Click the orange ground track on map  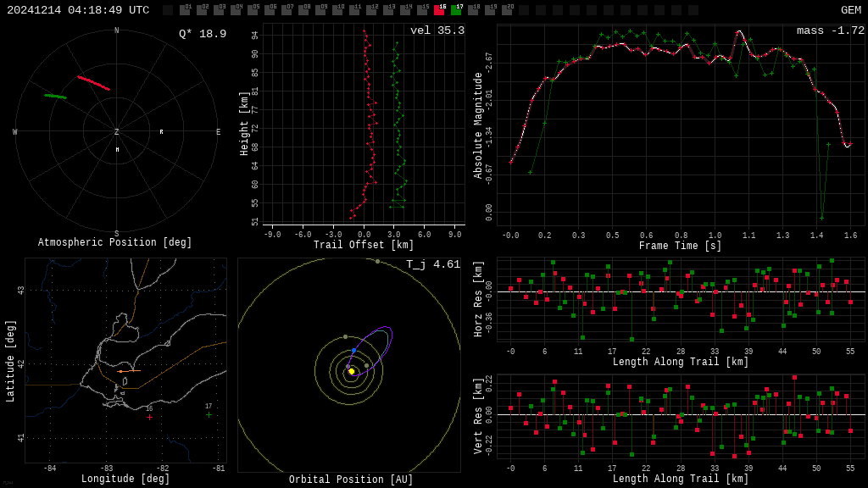click(x=129, y=371)
